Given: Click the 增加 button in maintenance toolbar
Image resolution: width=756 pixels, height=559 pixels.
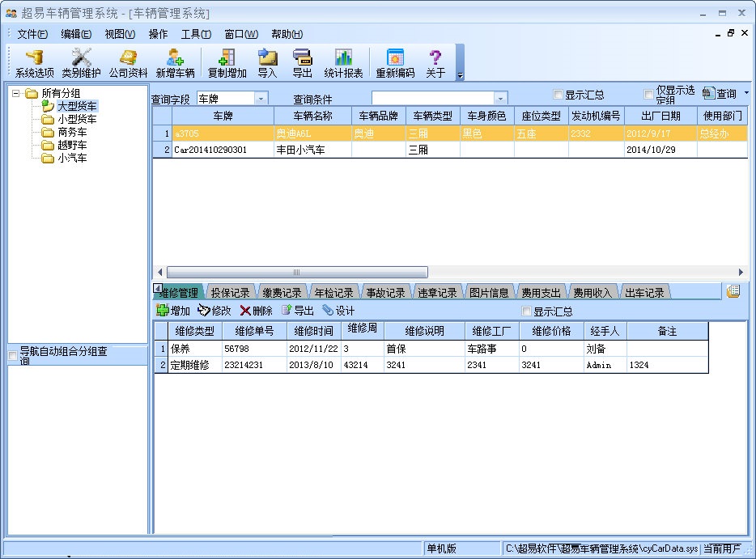Looking at the screenshot, I should (x=173, y=311).
